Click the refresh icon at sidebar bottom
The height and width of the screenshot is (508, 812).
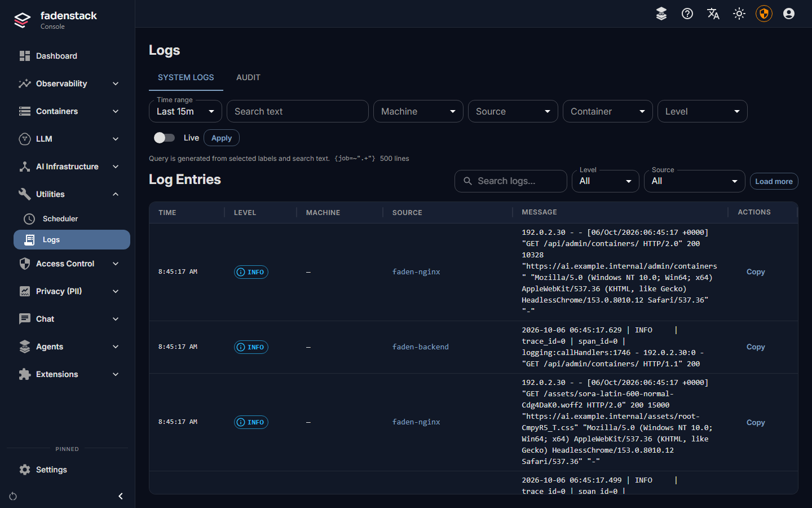click(x=13, y=496)
